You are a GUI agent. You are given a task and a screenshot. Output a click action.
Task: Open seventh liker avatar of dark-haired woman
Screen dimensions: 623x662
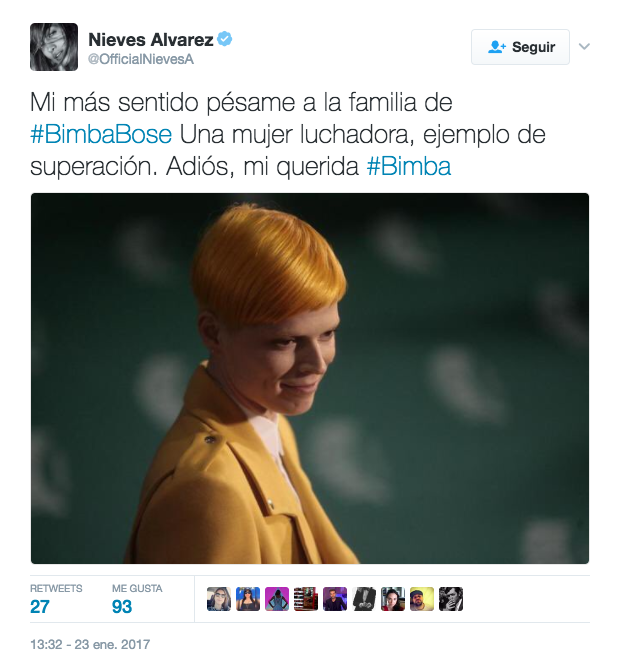393,599
